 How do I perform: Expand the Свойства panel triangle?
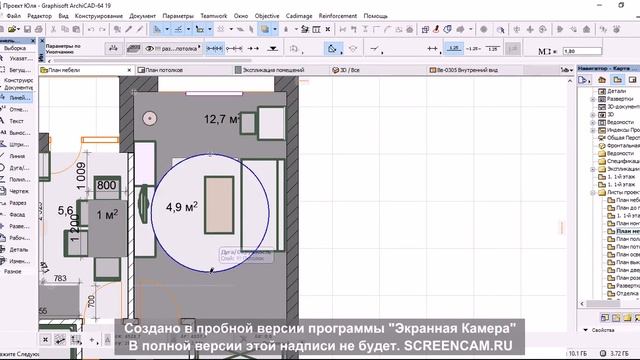pyautogui.click(x=585, y=330)
